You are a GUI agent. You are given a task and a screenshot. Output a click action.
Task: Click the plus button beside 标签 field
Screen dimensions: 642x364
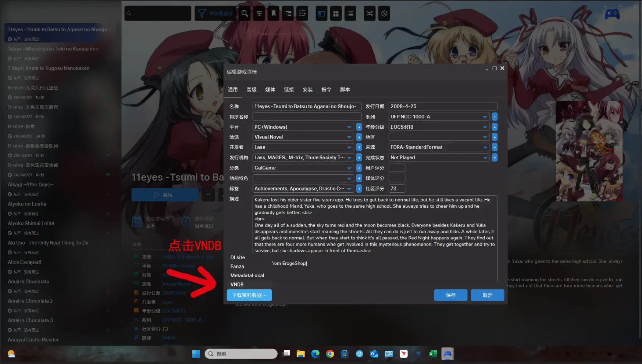click(x=359, y=189)
